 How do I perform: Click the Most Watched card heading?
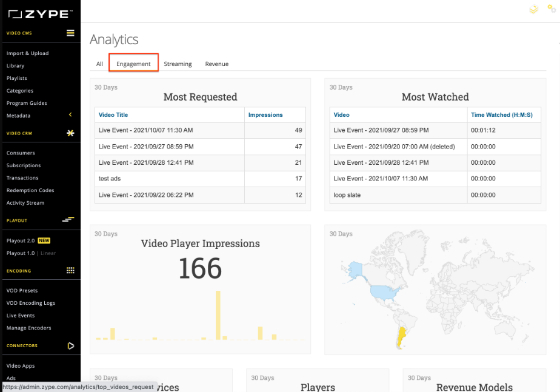tap(435, 97)
